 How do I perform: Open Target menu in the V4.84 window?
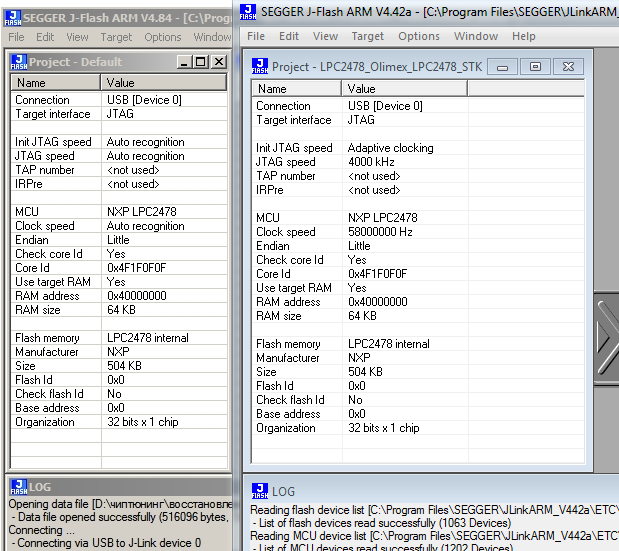(x=116, y=37)
